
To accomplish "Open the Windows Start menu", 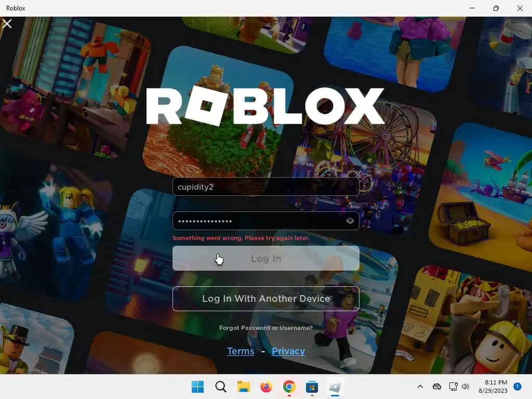I will point(197,387).
